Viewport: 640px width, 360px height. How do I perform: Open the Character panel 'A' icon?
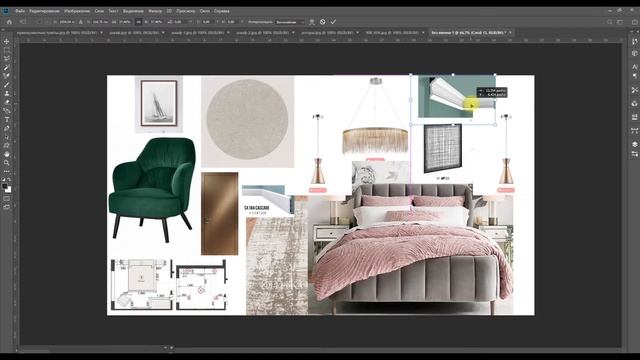(634, 67)
